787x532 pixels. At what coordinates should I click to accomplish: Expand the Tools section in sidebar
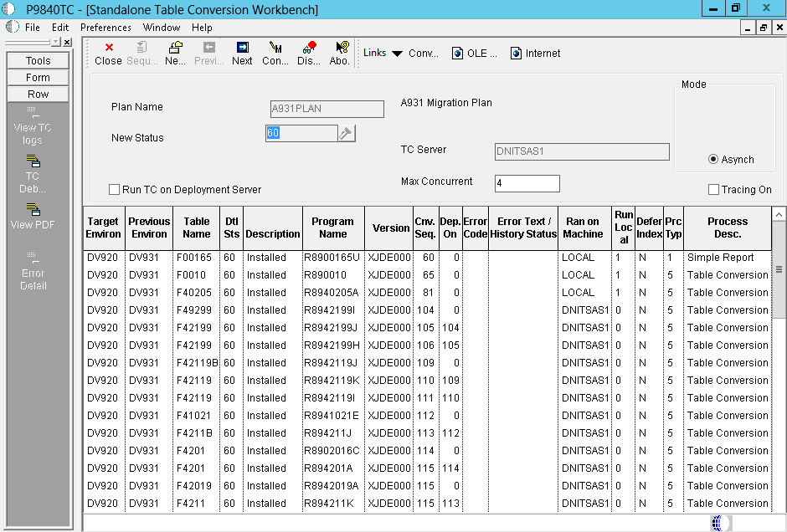coord(38,61)
